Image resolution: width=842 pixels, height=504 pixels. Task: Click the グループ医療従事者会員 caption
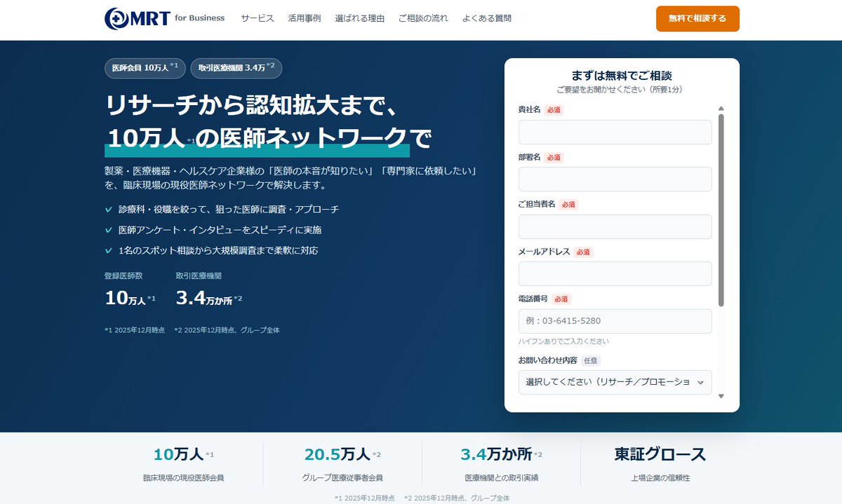point(342,478)
